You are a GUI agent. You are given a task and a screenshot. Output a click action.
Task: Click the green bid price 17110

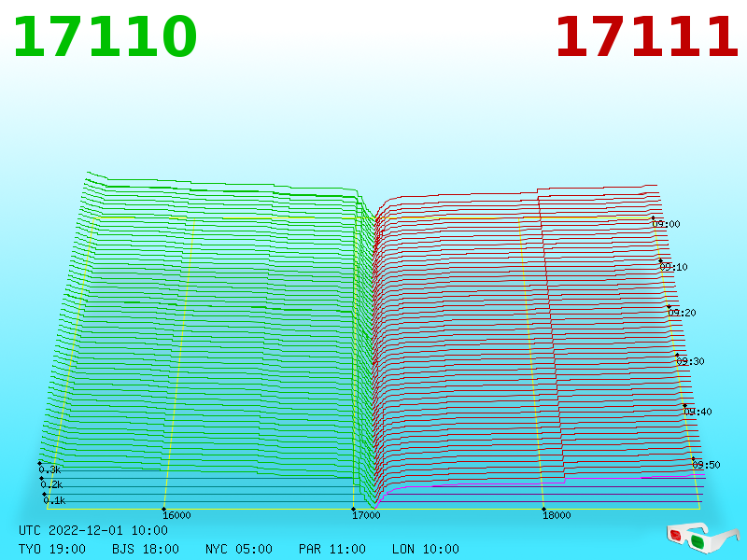click(106, 36)
